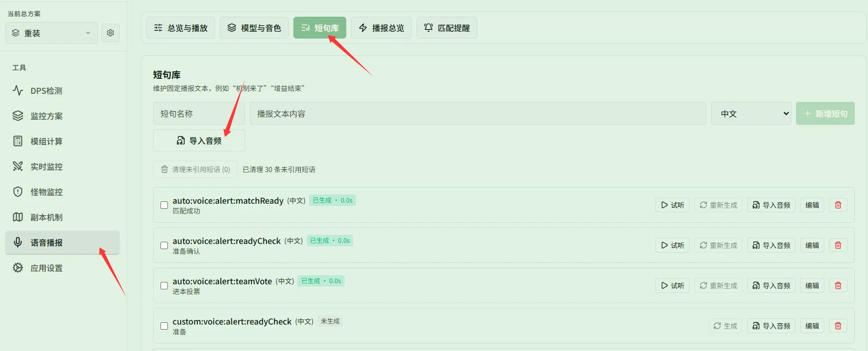The image size is (868, 351).
Task: Play 试听 for the matchReady phrase
Action: [x=672, y=205]
